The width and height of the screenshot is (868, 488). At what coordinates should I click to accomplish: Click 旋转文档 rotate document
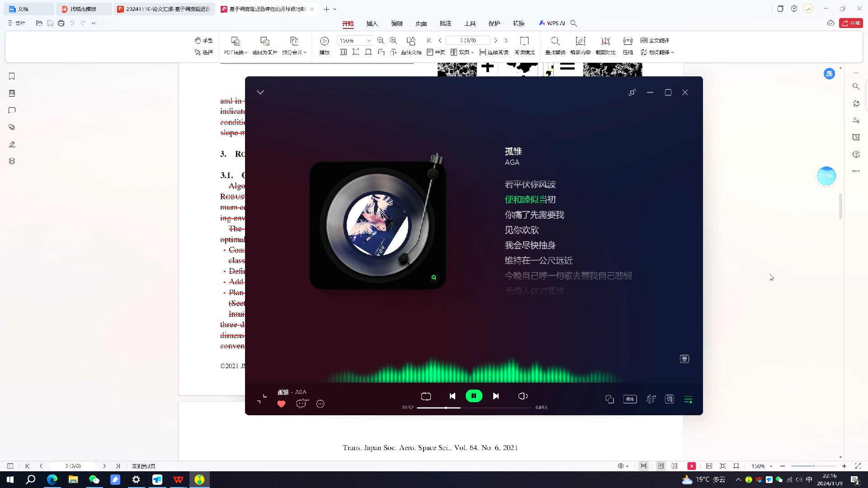(411, 46)
